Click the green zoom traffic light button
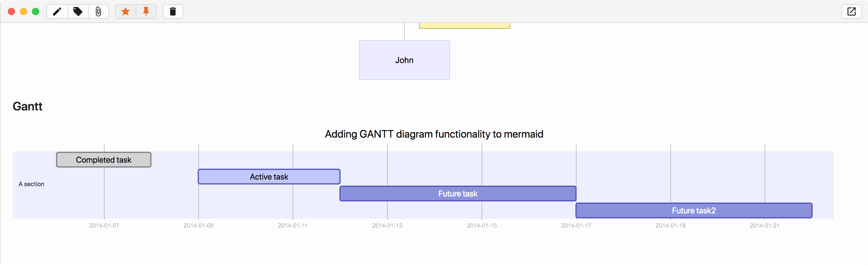The image size is (868, 265). [x=35, y=11]
